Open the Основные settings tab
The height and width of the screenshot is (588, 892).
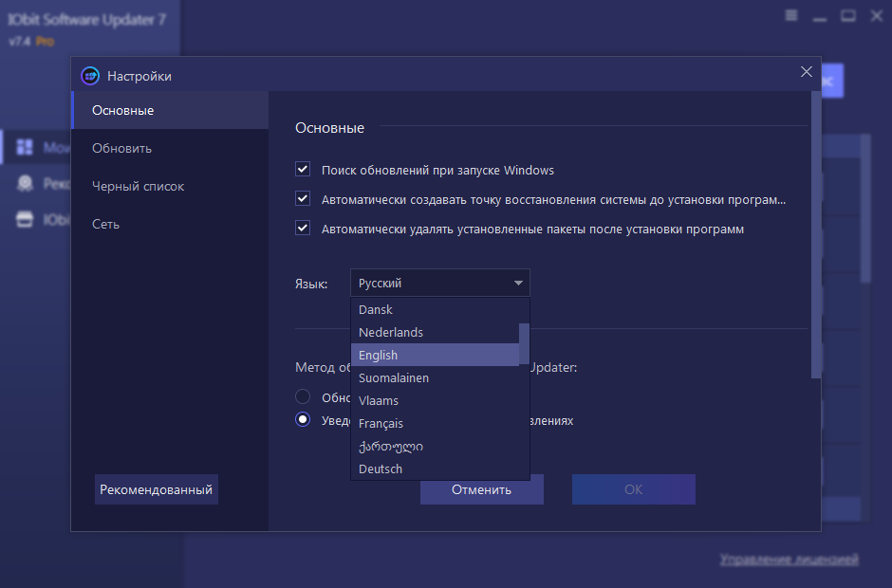170,110
